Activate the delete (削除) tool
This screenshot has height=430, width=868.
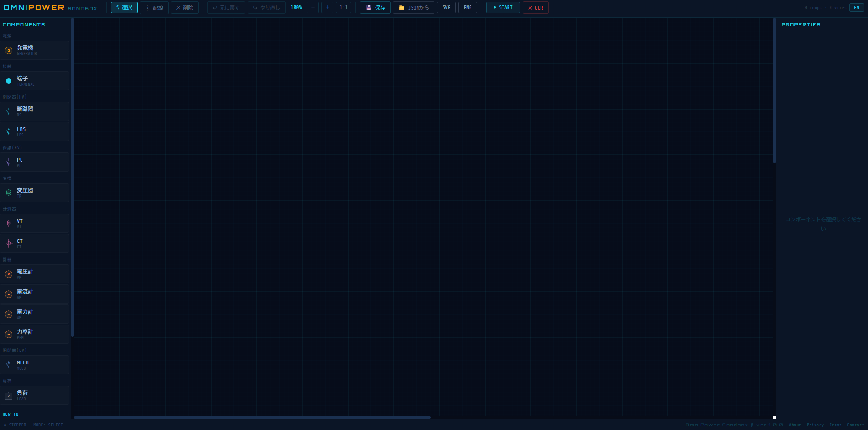[x=185, y=8]
